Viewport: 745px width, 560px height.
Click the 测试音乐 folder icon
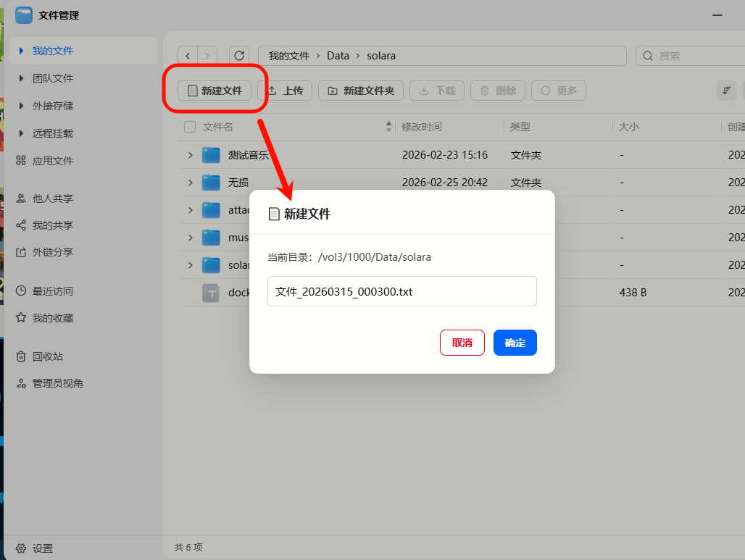click(x=211, y=155)
